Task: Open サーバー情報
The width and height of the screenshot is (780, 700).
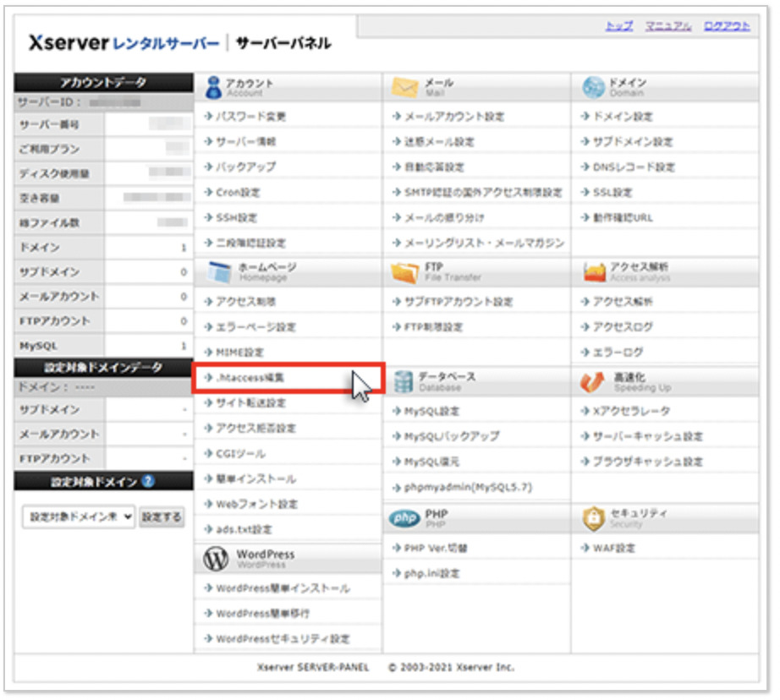Action: (x=245, y=142)
